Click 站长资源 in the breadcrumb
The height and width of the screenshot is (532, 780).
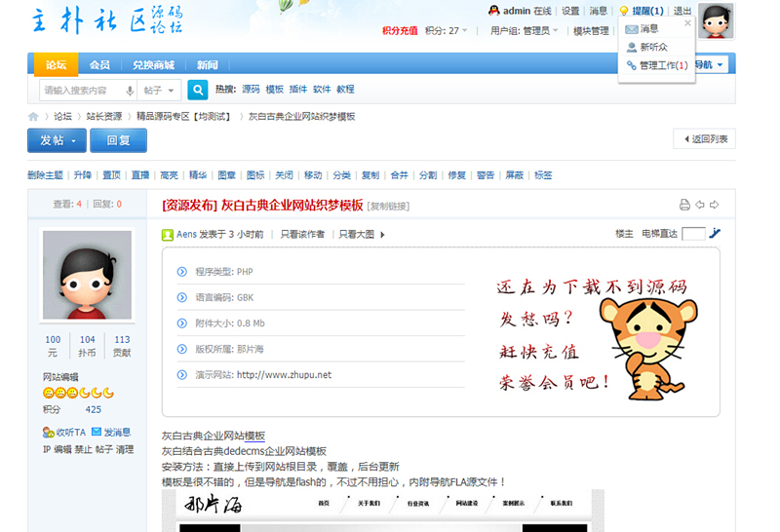pos(104,116)
